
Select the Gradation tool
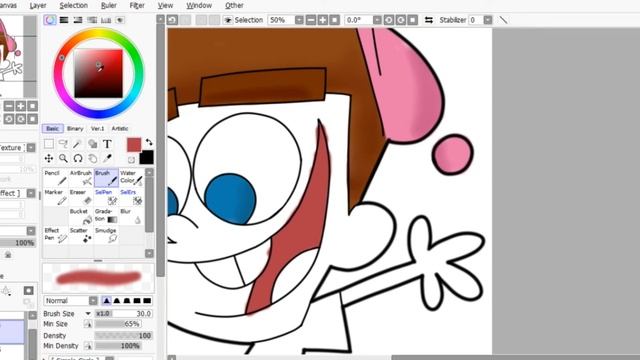pyautogui.click(x=106, y=216)
